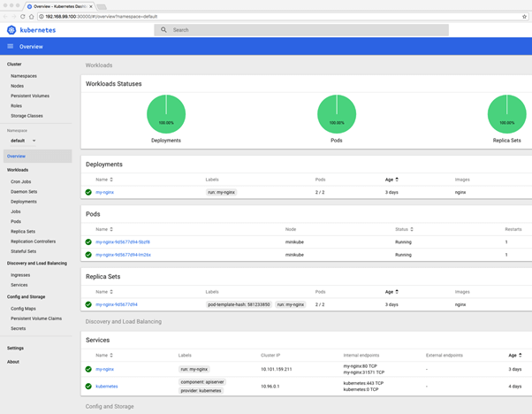Close the Overview browser tab
532x414 pixels.
click(91, 6)
